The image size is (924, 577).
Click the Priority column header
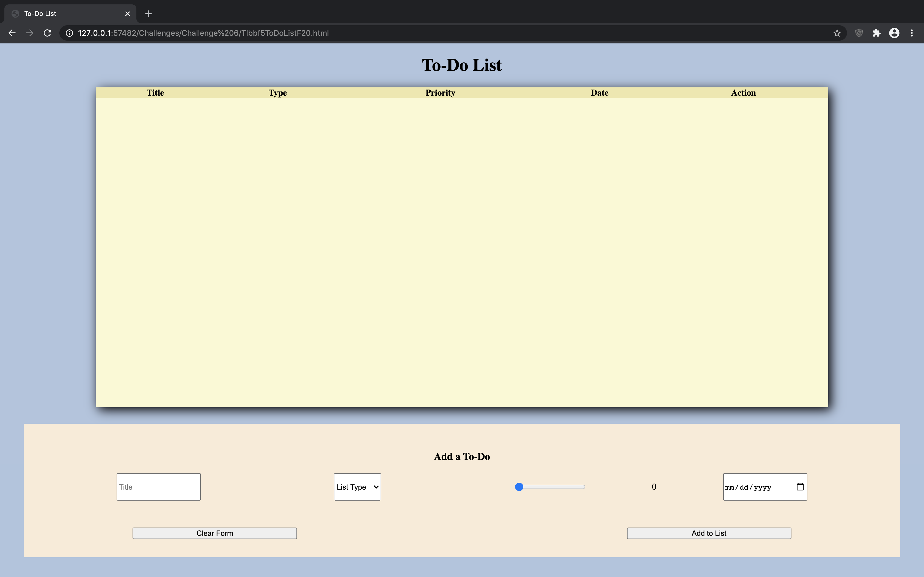[x=440, y=92]
